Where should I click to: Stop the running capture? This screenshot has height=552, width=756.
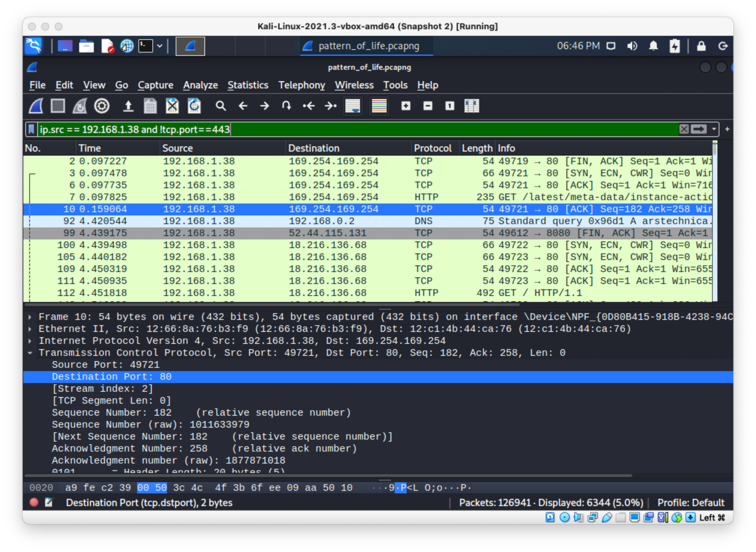[58, 106]
